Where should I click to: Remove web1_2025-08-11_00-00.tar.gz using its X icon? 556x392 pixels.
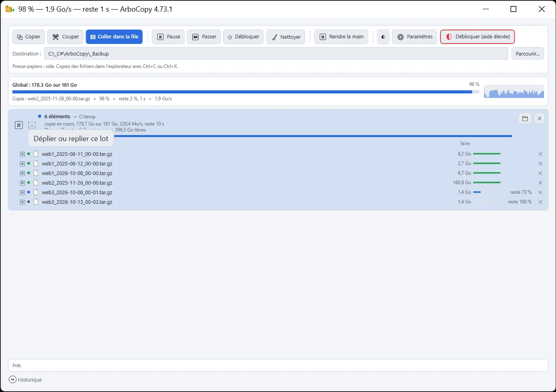pos(540,154)
